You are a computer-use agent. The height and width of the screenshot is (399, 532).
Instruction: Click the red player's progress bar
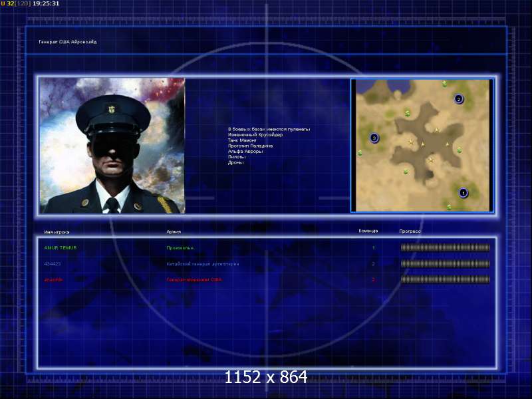click(x=445, y=279)
